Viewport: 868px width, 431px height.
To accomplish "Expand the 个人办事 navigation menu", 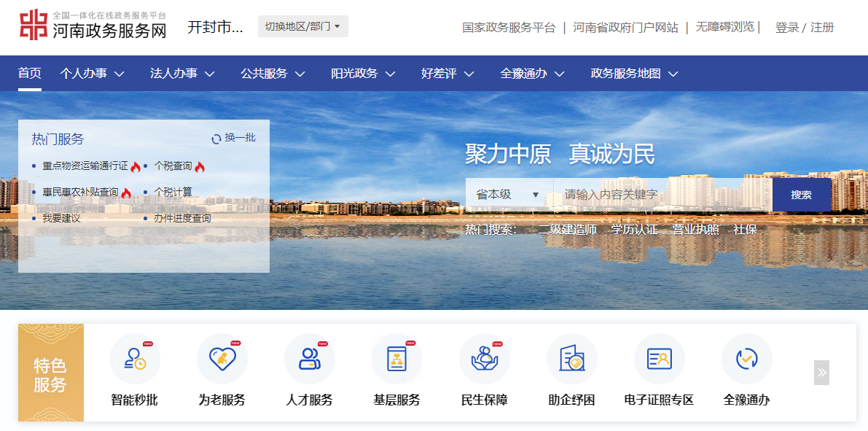I will point(92,74).
